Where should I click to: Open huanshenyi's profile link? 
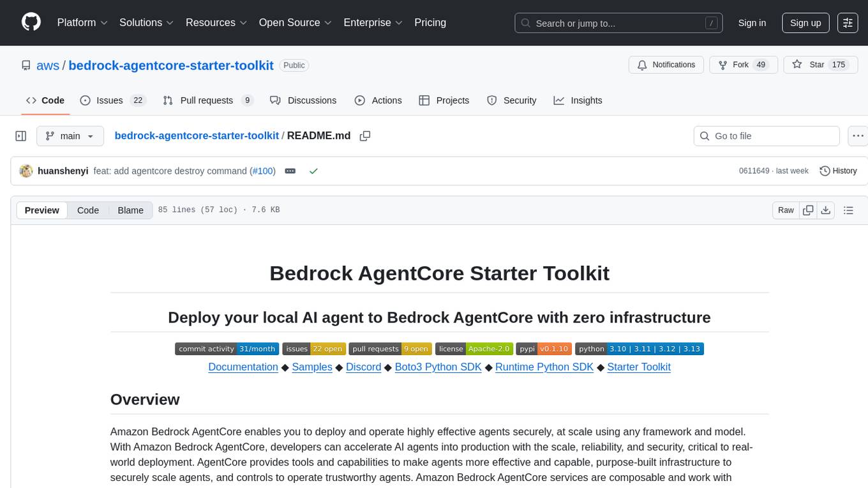coord(63,171)
